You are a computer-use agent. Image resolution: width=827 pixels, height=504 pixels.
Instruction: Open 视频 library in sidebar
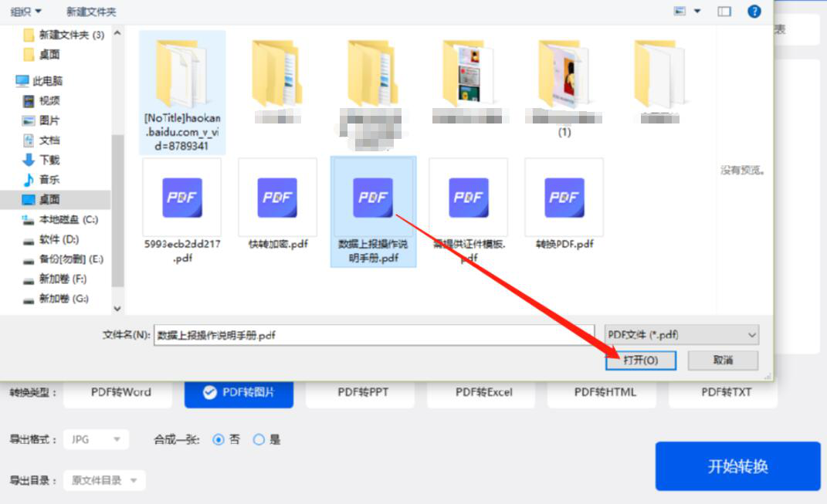(42, 100)
